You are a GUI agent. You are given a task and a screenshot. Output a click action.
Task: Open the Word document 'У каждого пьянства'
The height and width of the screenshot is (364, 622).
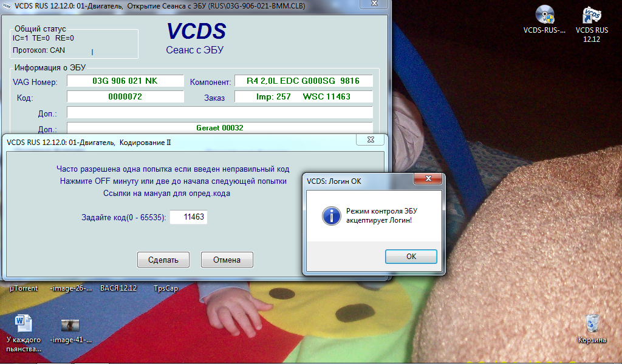23,323
